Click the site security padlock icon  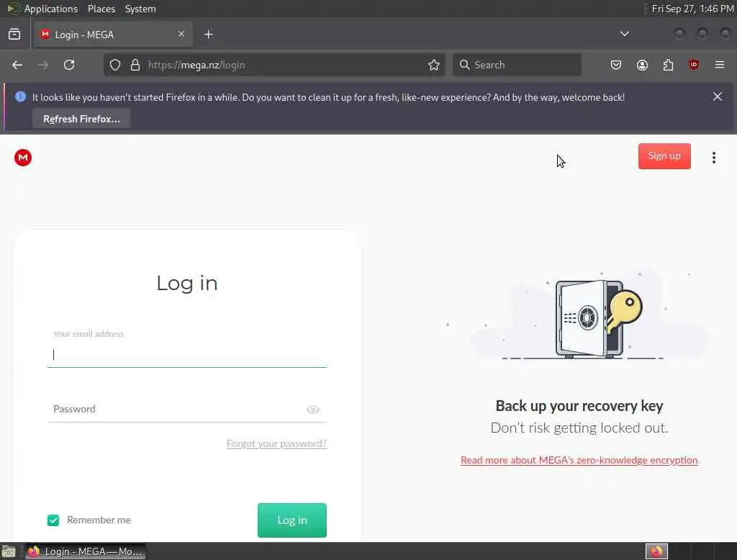point(135,65)
